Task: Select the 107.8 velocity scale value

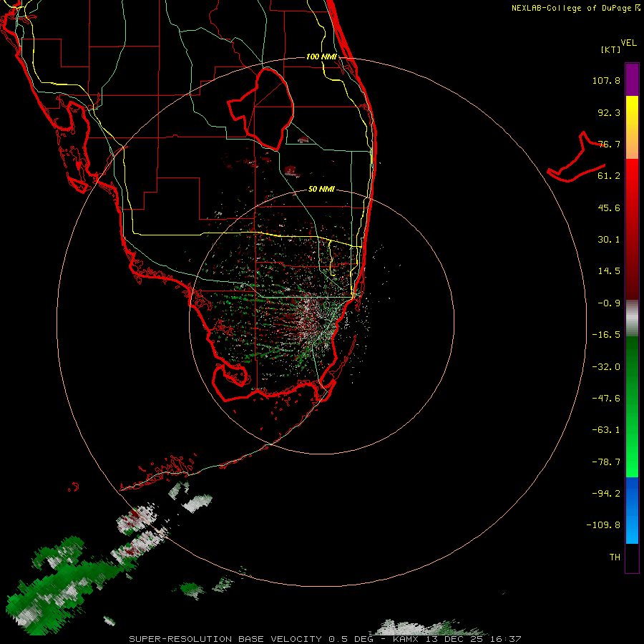Action: pos(606,80)
